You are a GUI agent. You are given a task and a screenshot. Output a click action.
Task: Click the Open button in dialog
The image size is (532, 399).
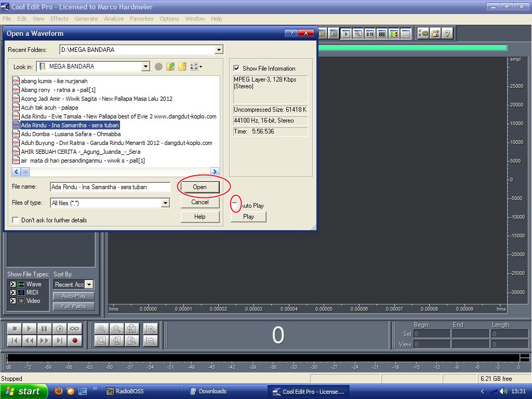tap(200, 187)
